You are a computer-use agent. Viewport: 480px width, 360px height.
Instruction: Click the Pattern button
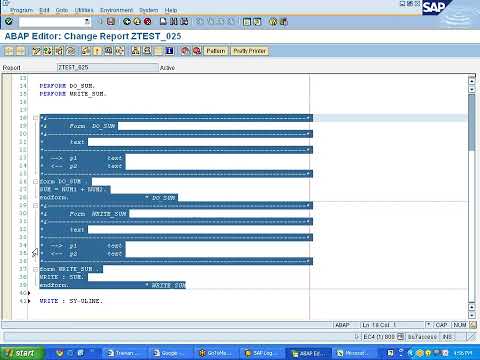[216, 51]
